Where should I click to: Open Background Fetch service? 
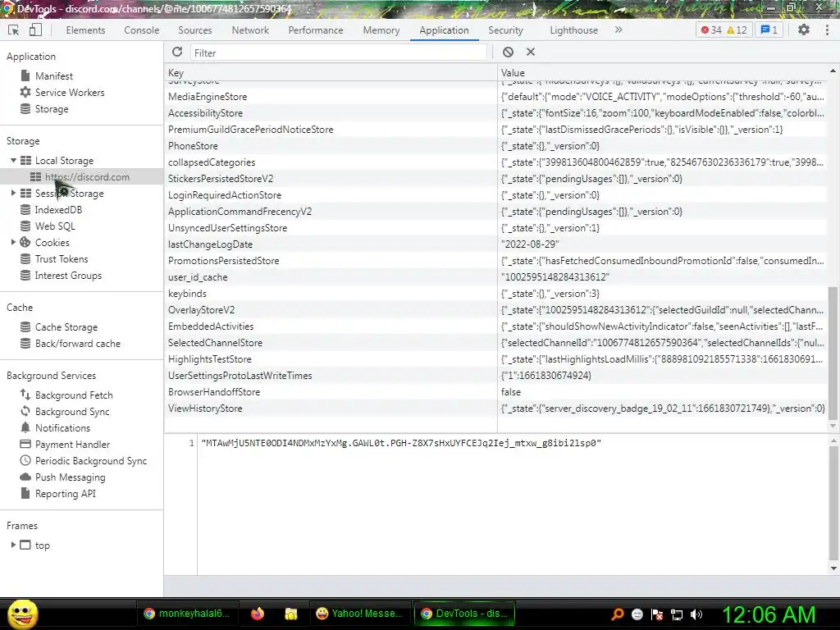tap(74, 395)
